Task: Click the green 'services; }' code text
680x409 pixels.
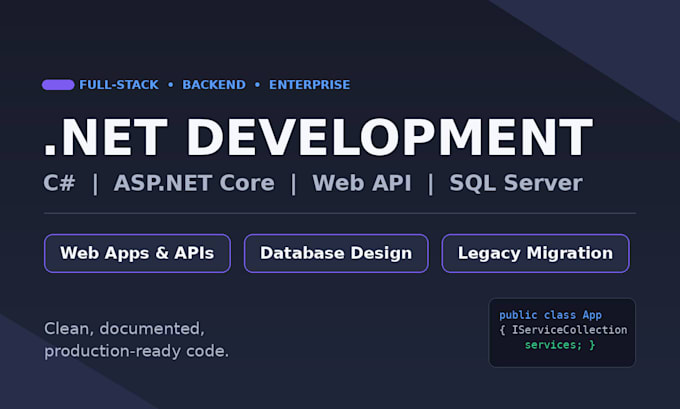Action: (x=560, y=345)
